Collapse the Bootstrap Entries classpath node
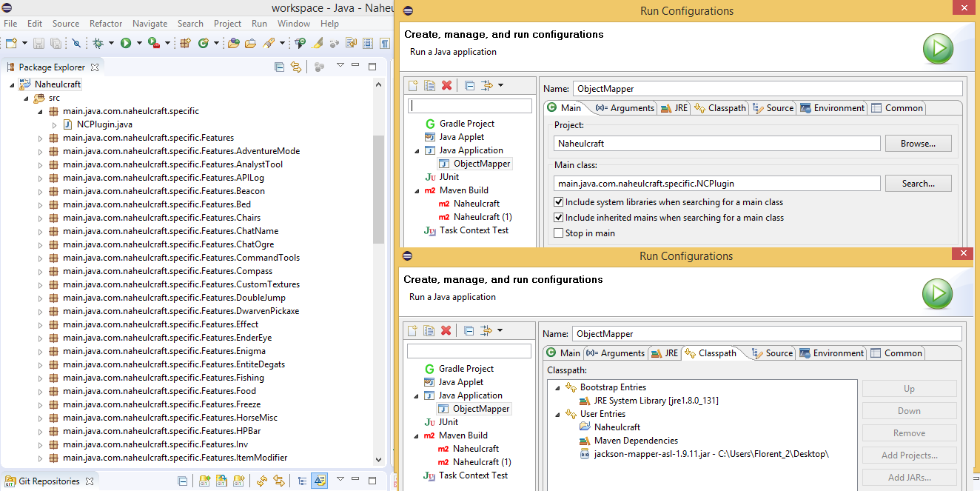This screenshot has width=980, height=491. (557, 387)
